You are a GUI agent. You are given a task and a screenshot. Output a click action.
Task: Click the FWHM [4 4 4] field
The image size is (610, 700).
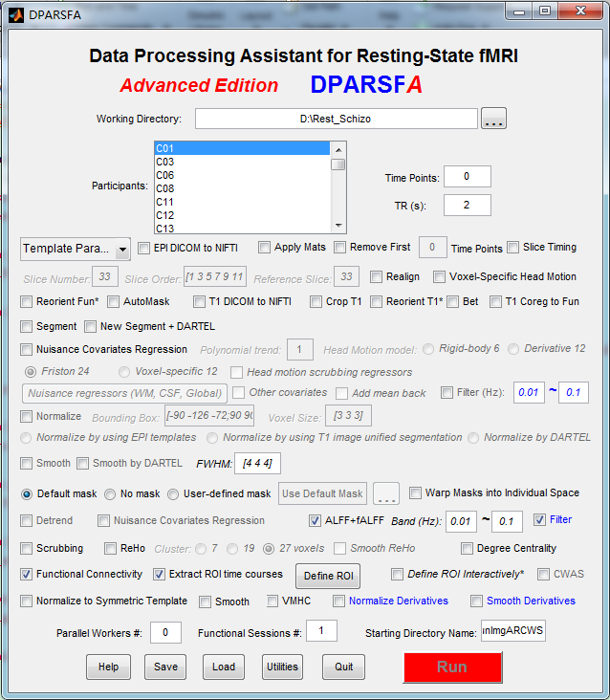257,464
